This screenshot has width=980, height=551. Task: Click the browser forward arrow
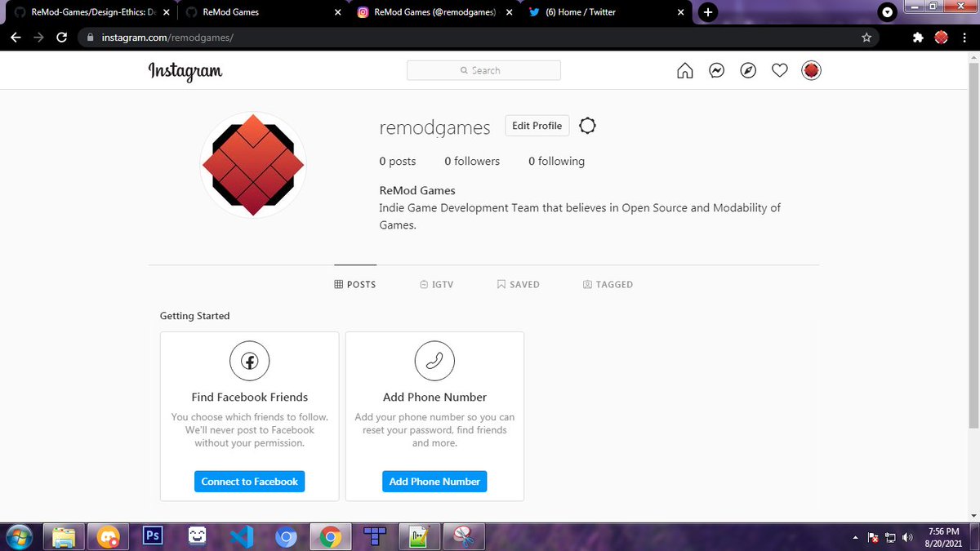tap(38, 38)
